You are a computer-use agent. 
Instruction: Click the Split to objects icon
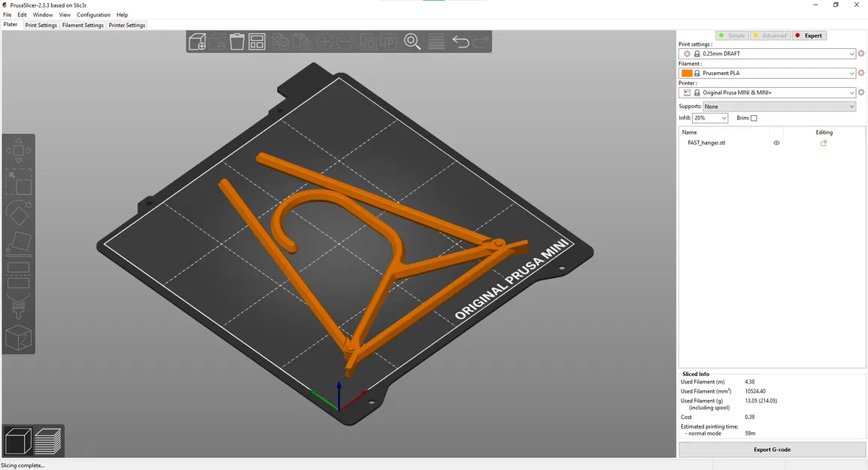368,41
